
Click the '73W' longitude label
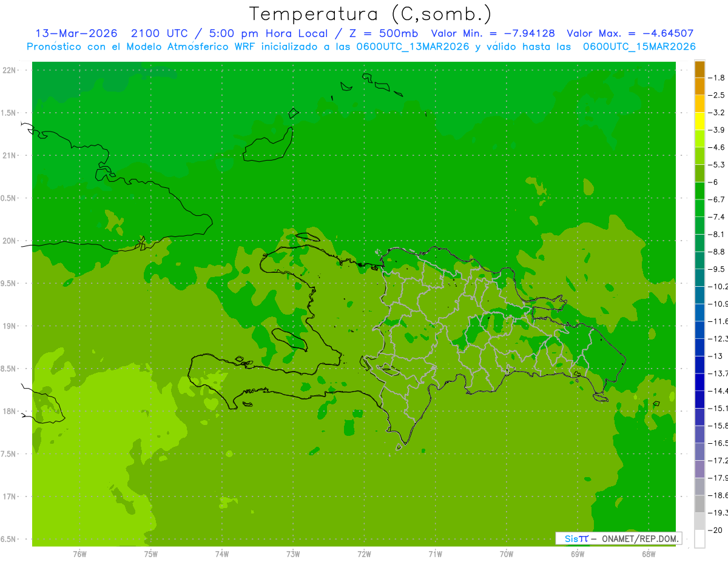[x=293, y=554]
